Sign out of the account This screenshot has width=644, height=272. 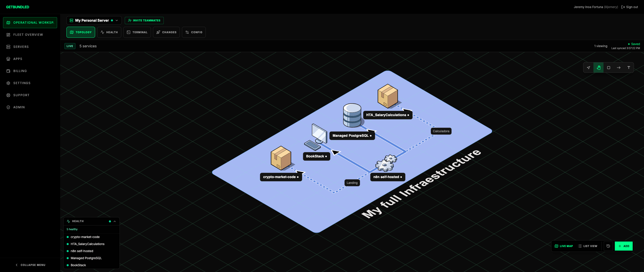pos(630,7)
